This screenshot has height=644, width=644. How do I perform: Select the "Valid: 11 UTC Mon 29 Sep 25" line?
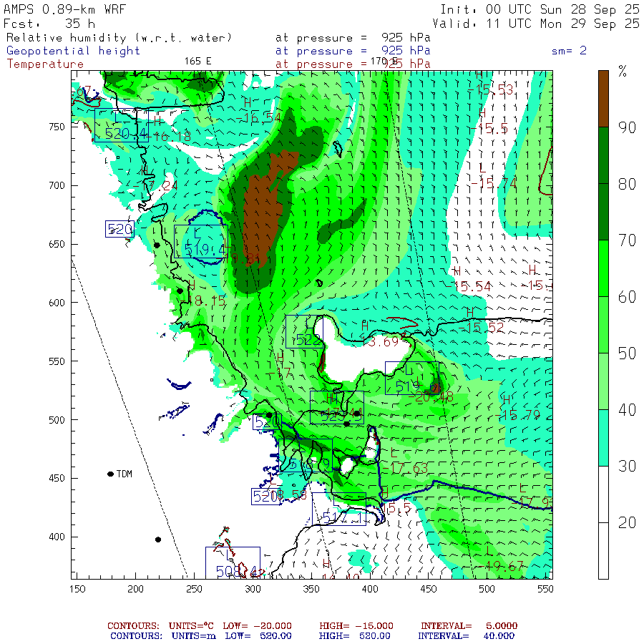coord(535,24)
